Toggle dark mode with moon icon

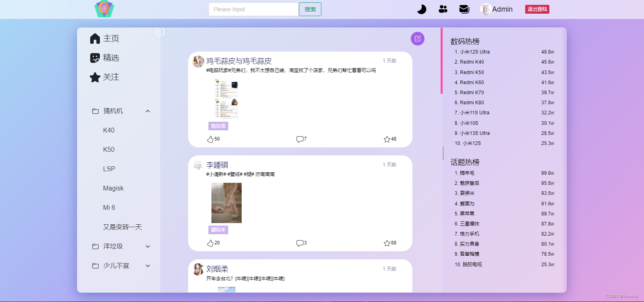tap(421, 9)
